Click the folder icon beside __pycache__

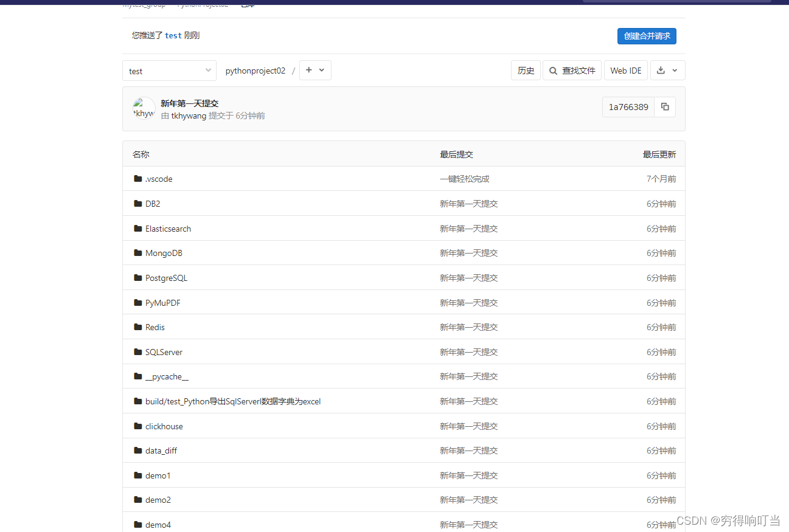(x=137, y=376)
